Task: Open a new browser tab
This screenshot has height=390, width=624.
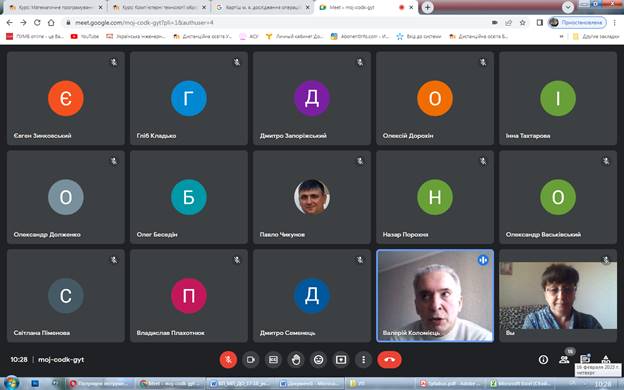Action: pyautogui.click(x=427, y=7)
